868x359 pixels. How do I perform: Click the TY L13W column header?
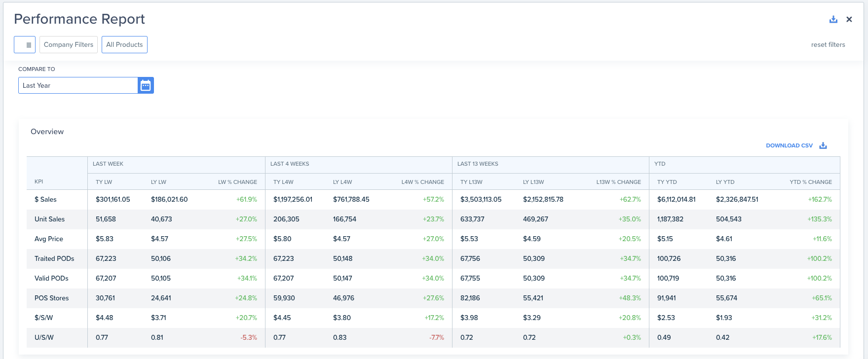coord(471,182)
